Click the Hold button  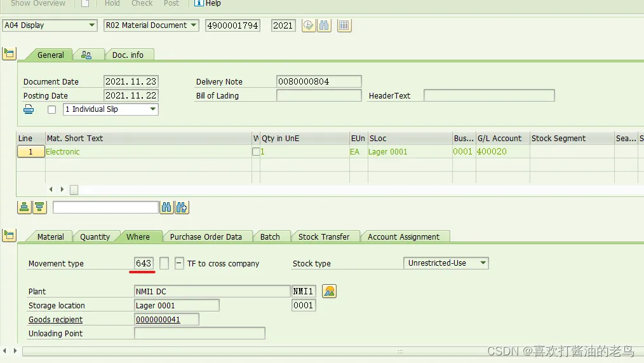pyautogui.click(x=112, y=3)
